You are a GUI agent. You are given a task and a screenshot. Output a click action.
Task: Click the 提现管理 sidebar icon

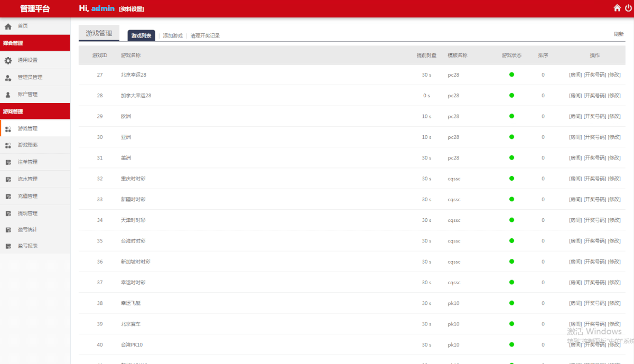point(8,213)
